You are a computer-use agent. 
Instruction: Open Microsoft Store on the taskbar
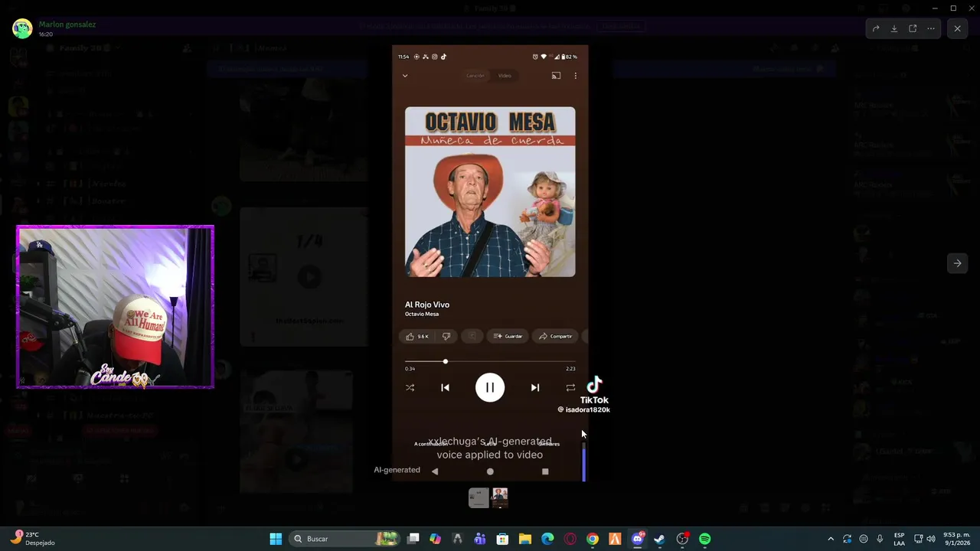click(502, 539)
